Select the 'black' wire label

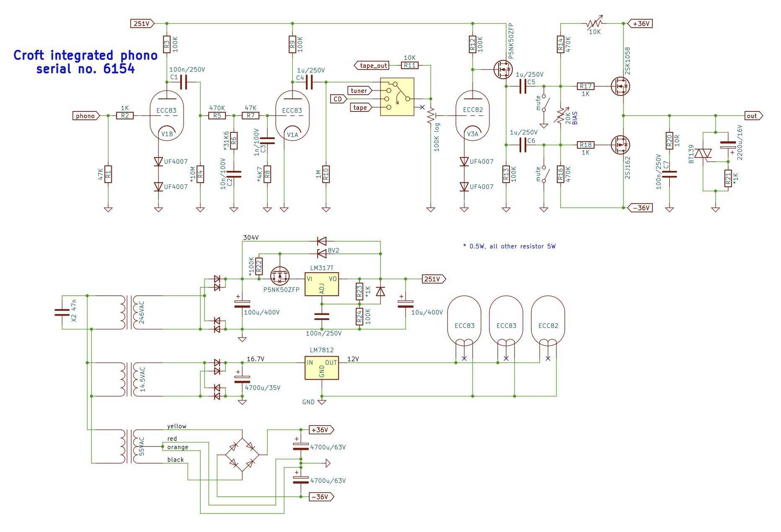[176, 460]
